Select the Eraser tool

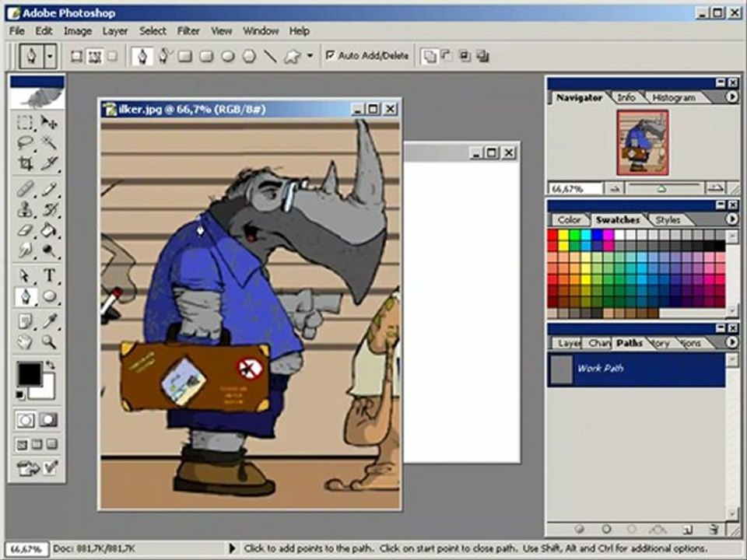pyautogui.click(x=24, y=230)
